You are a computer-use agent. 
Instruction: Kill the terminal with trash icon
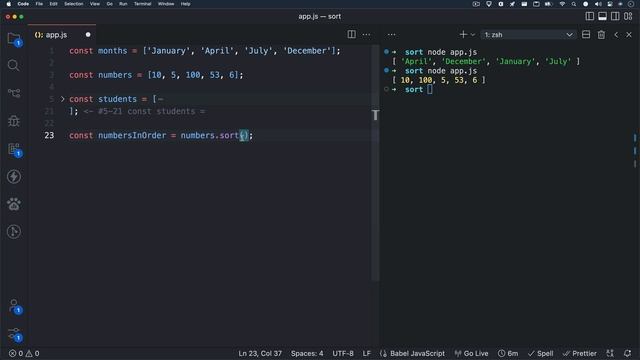pyautogui.click(x=601, y=35)
